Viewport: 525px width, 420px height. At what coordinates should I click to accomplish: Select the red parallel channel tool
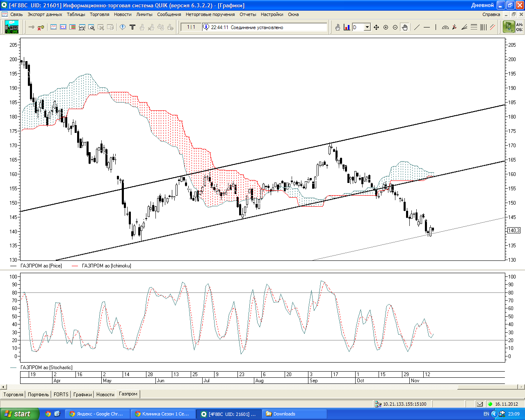(x=493, y=27)
